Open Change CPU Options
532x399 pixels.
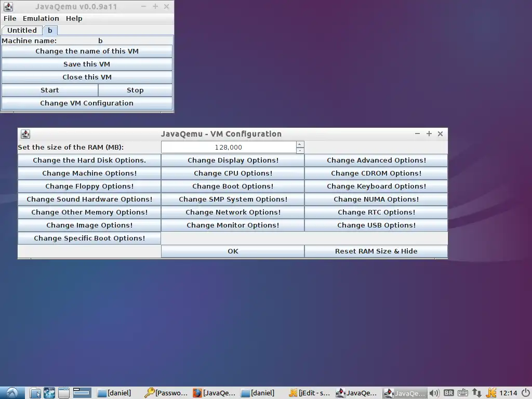point(233,173)
